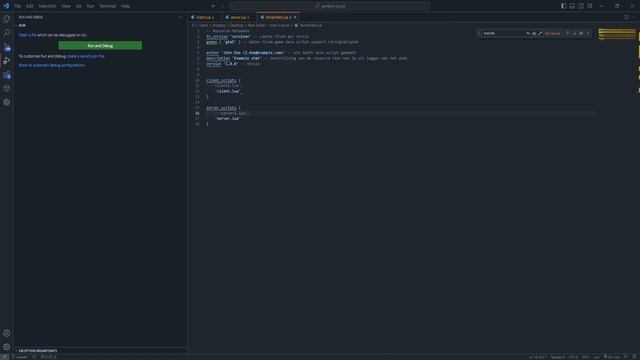Toggle Match Whole Word in the find widget
The width and height of the screenshot is (640, 360).
coord(534,33)
